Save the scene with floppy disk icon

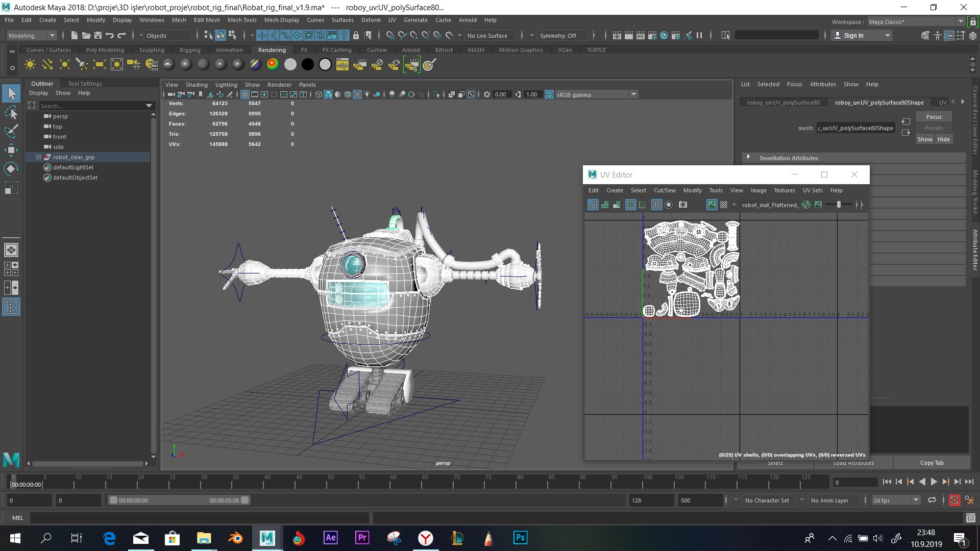pos(97,35)
